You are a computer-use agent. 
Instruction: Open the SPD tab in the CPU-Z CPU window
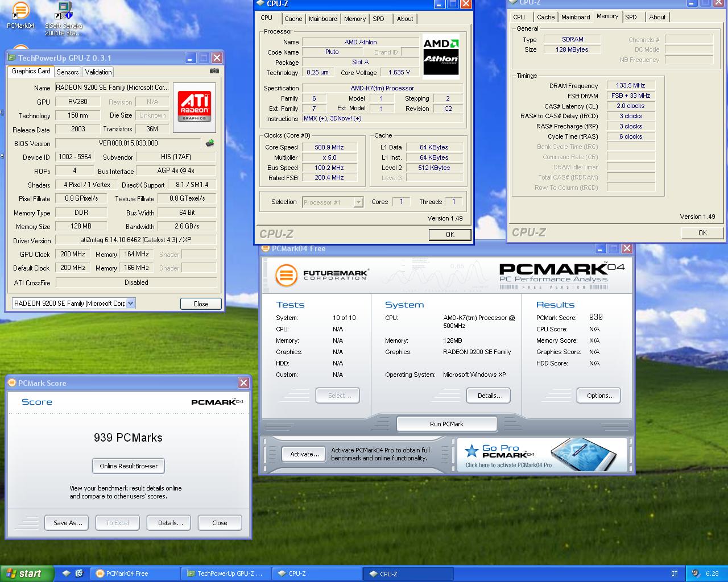[x=379, y=19]
